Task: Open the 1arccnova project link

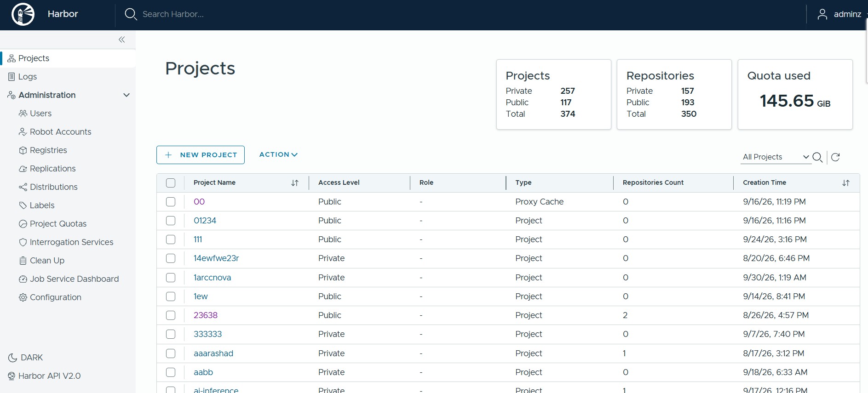Action: 212,278
